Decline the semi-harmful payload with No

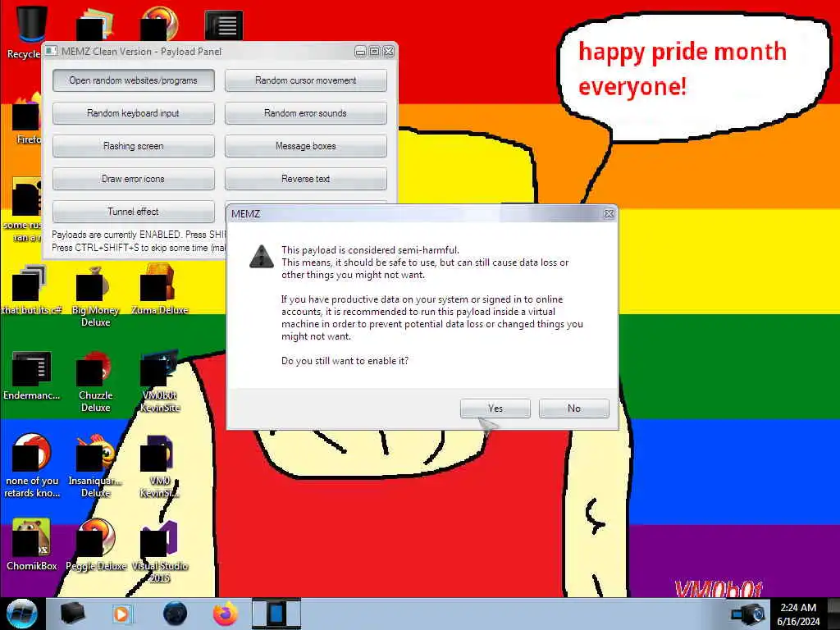pos(573,409)
